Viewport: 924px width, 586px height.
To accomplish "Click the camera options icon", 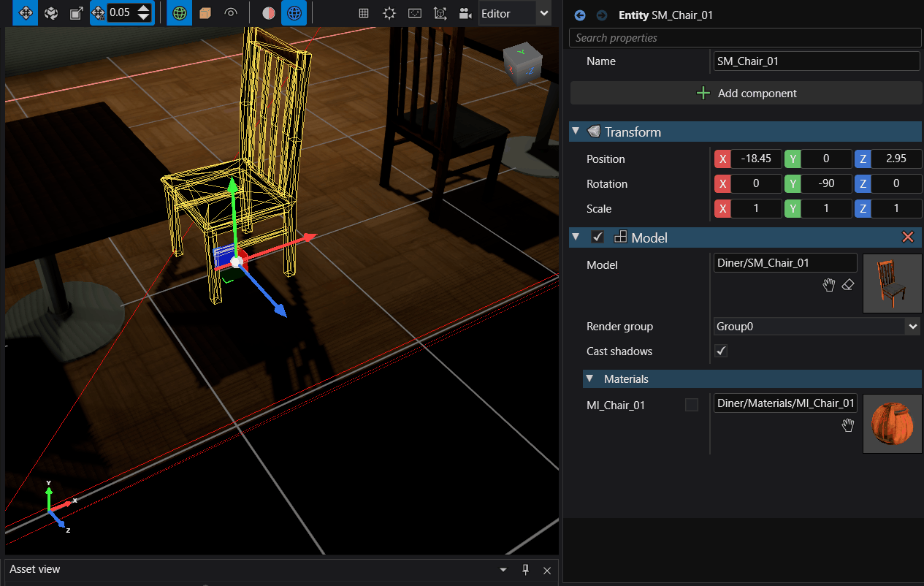I will point(465,13).
